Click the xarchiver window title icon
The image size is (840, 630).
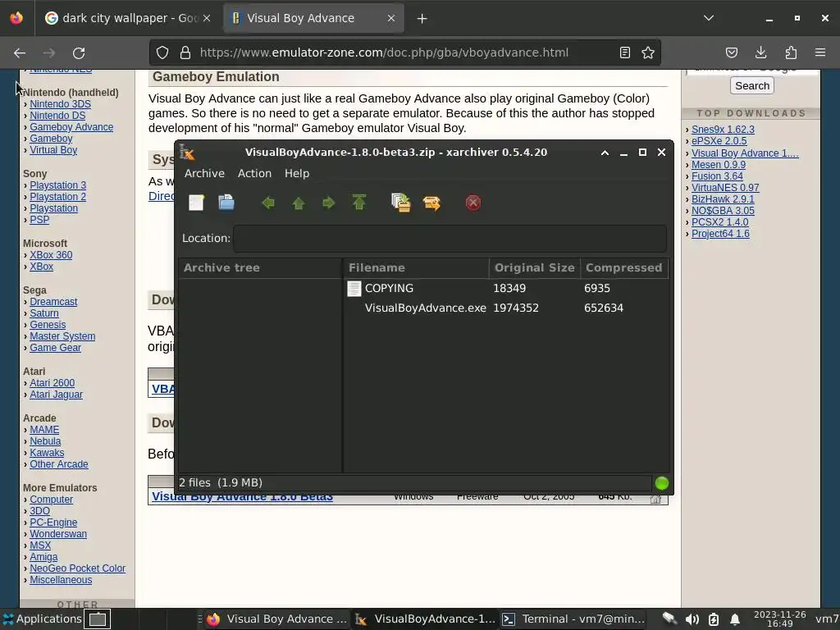(187, 152)
